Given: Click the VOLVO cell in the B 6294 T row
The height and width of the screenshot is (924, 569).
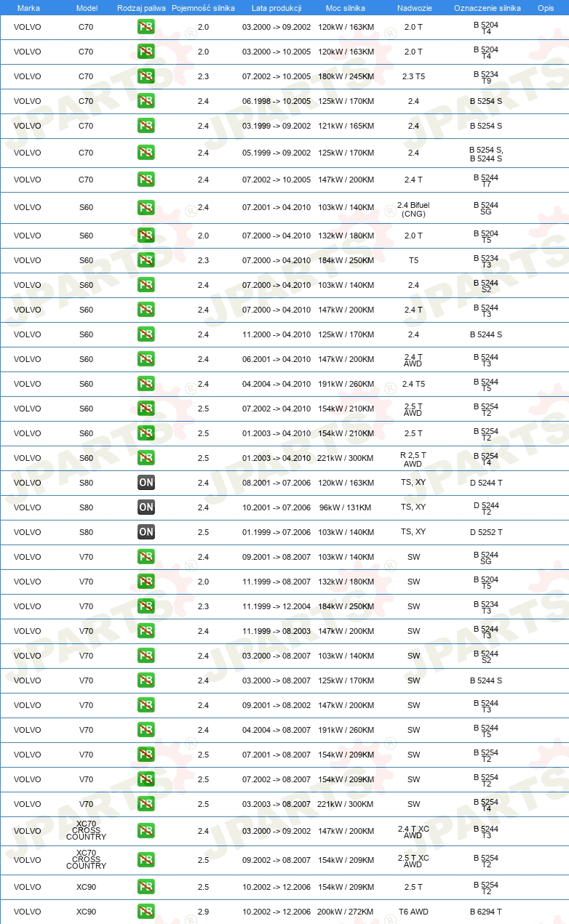Looking at the screenshot, I should tap(28, 912).
